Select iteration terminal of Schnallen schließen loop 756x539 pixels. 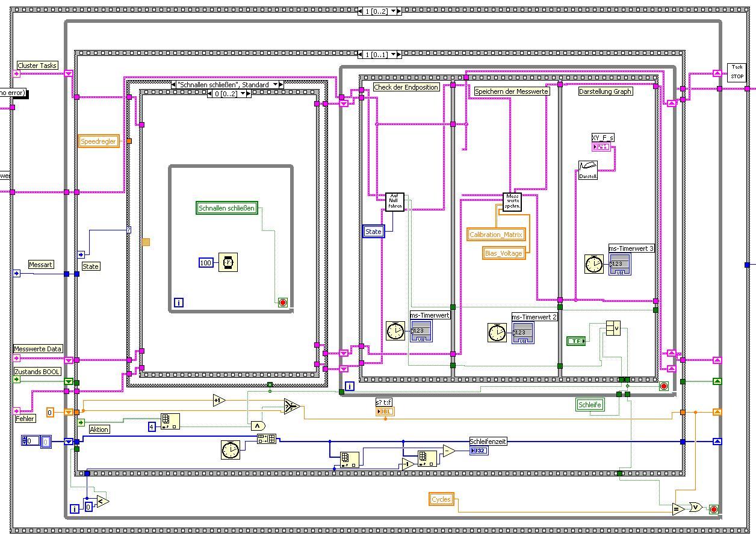coord(178,303)
